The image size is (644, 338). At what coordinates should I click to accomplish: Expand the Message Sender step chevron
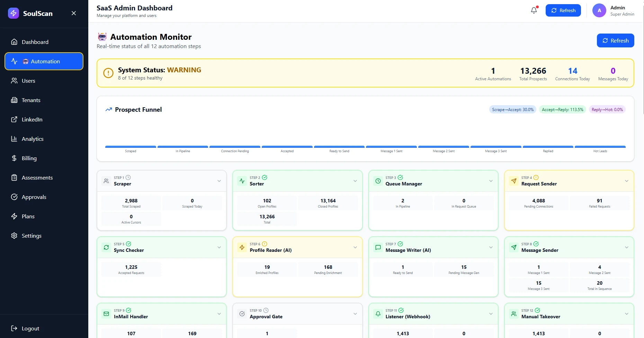tap(627, 247)
